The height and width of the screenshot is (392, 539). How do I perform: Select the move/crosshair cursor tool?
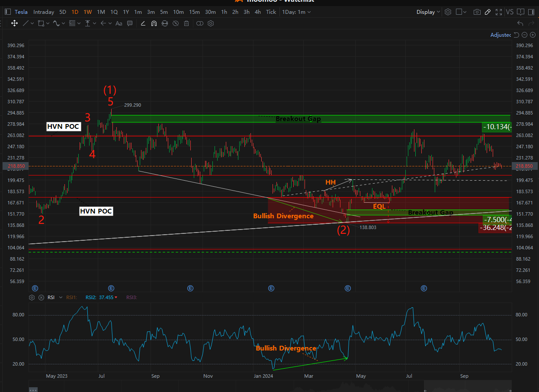click(14, 23)
